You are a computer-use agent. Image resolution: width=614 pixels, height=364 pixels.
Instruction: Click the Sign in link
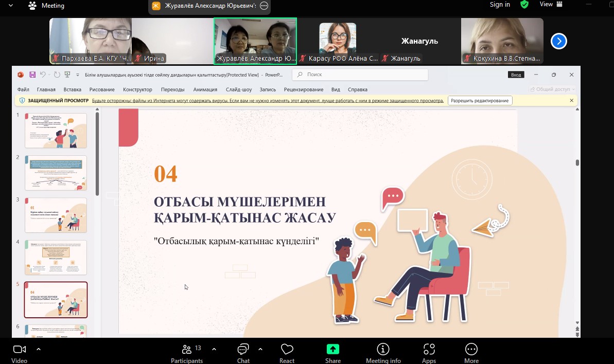(500, 5)
